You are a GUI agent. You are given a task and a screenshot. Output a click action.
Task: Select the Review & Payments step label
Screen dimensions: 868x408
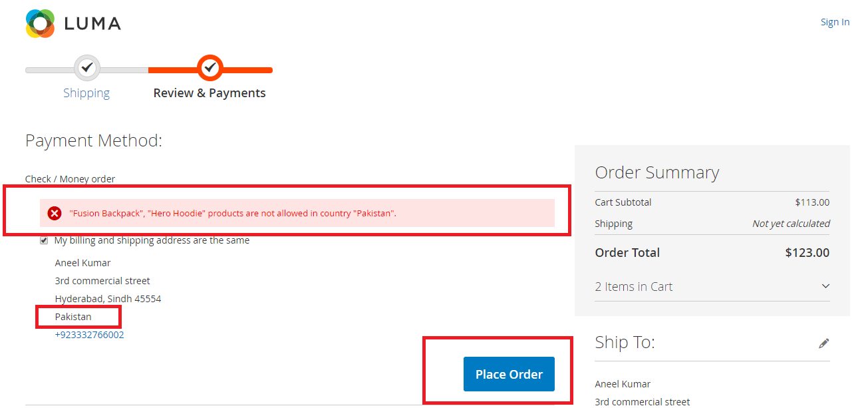point(210,93)
